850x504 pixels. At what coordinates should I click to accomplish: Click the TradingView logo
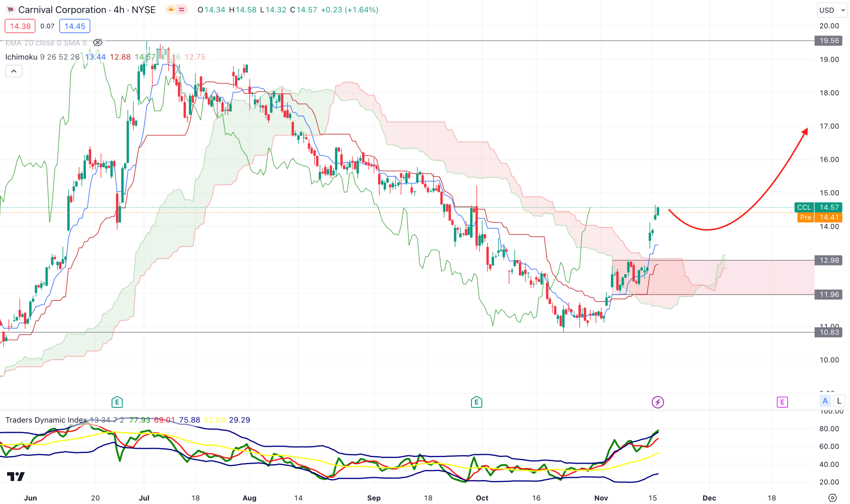tap(16, 477)
